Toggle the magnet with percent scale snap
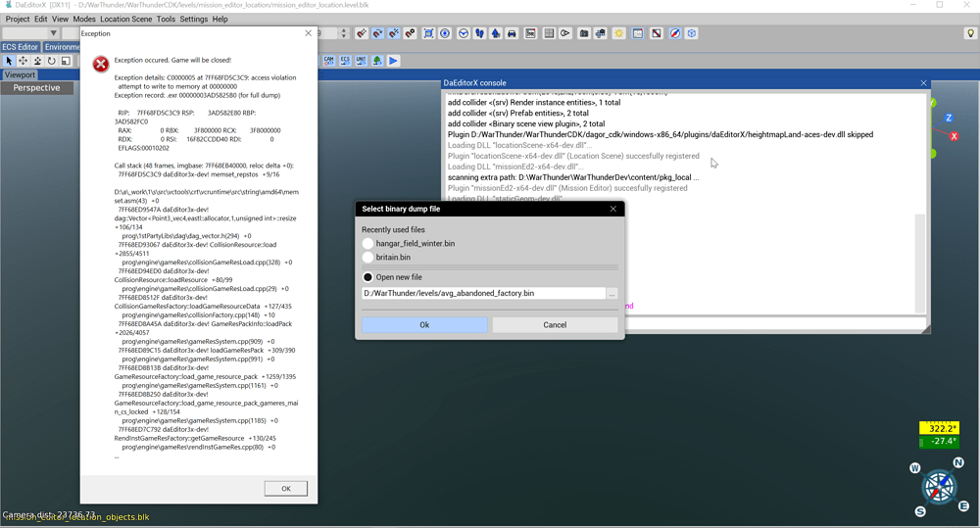Viewport: 980px width, 528px height. (x=394, y=33)
